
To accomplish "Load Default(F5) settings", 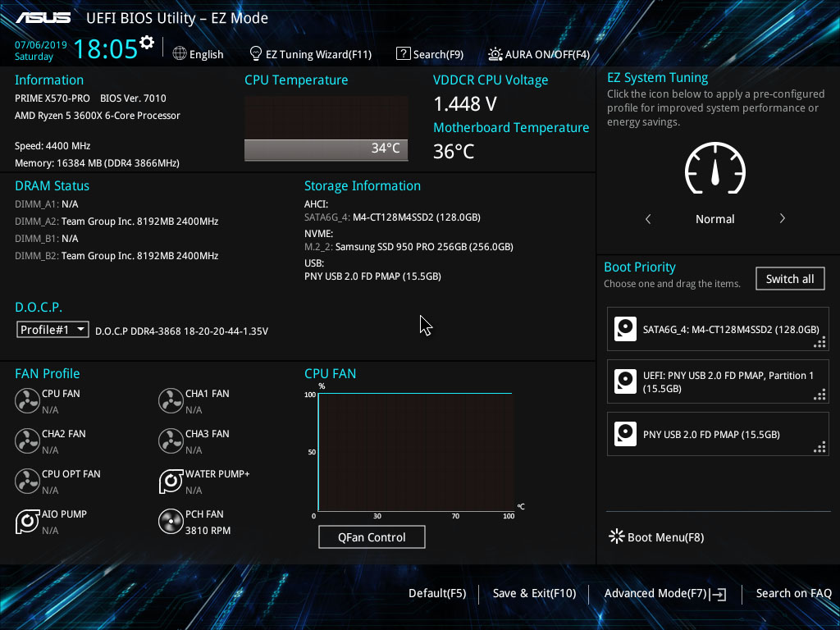I will coord(437,593).
